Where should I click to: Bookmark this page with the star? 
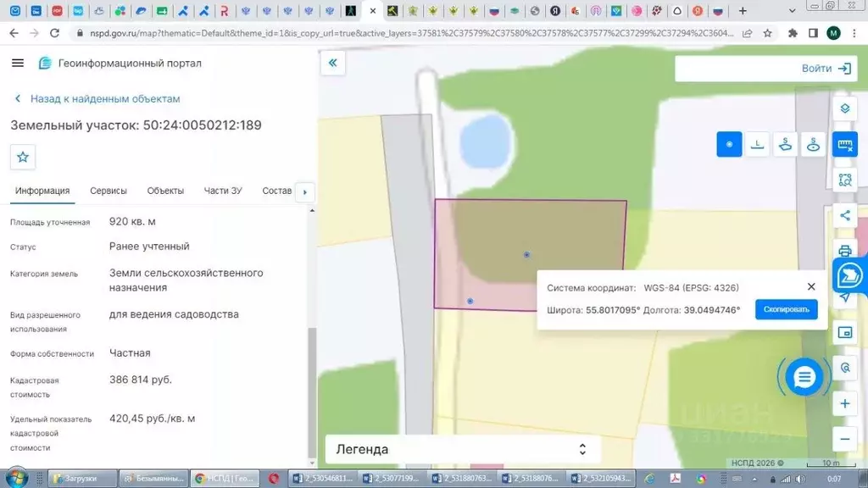(x=767, y=33)
